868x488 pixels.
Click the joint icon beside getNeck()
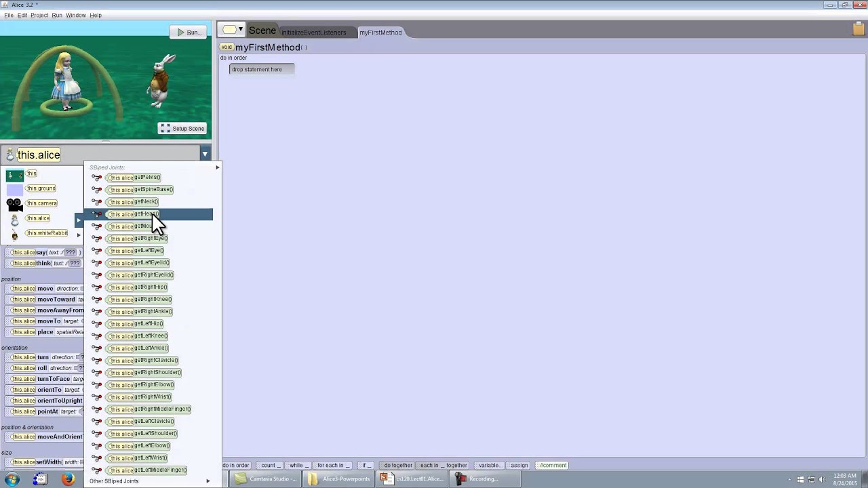[97, 202]
